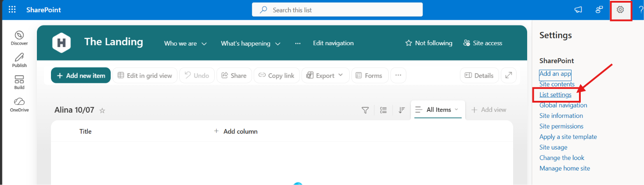The width and height of the screenshot is (644, 185).
Task: Select Edit in grid view
Action: point(145,75)
